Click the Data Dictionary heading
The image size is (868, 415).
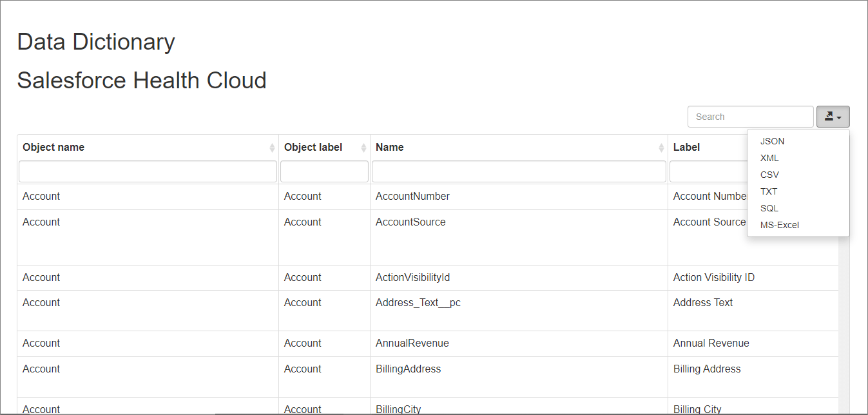pyautogui.click(x=96, y=41)
